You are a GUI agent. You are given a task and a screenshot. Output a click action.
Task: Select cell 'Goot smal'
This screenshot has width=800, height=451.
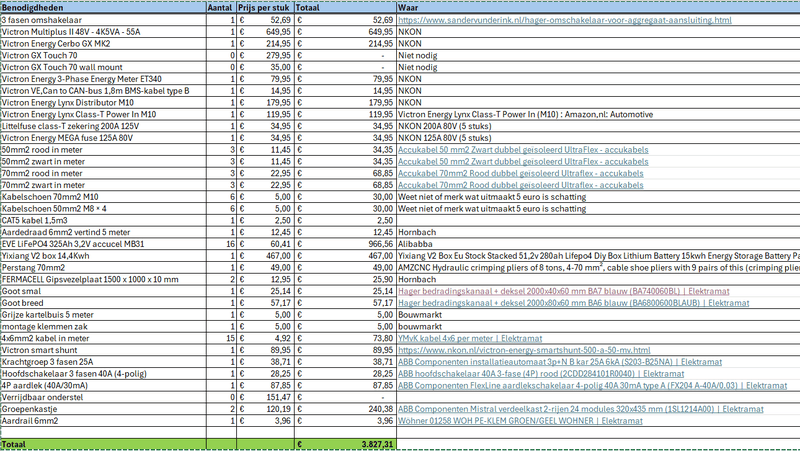click(104, 291)
